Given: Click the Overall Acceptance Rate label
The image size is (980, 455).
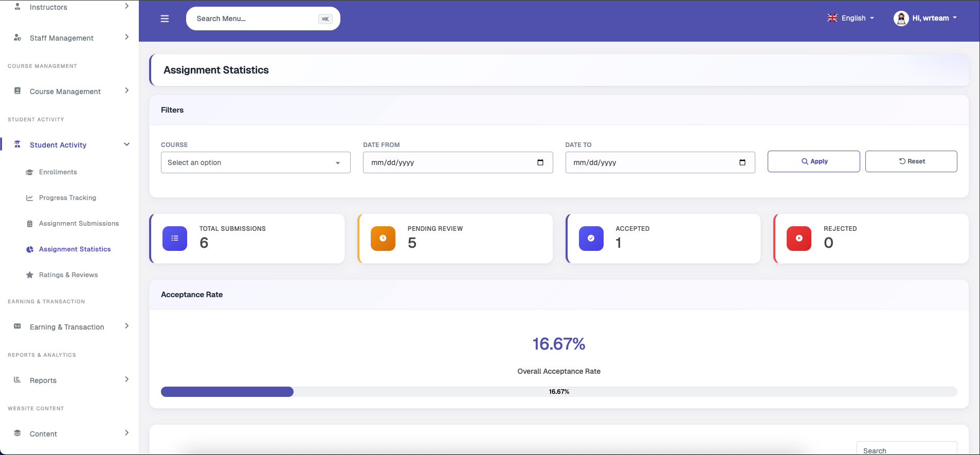Looking at the screenshot, I should pyautogui.click(x=559, y=371).
